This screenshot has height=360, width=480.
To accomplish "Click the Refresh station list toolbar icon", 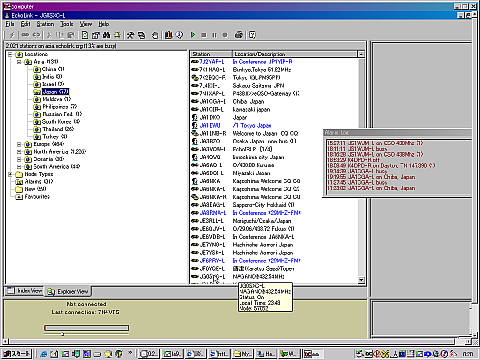I will click(x=85, y=35).
